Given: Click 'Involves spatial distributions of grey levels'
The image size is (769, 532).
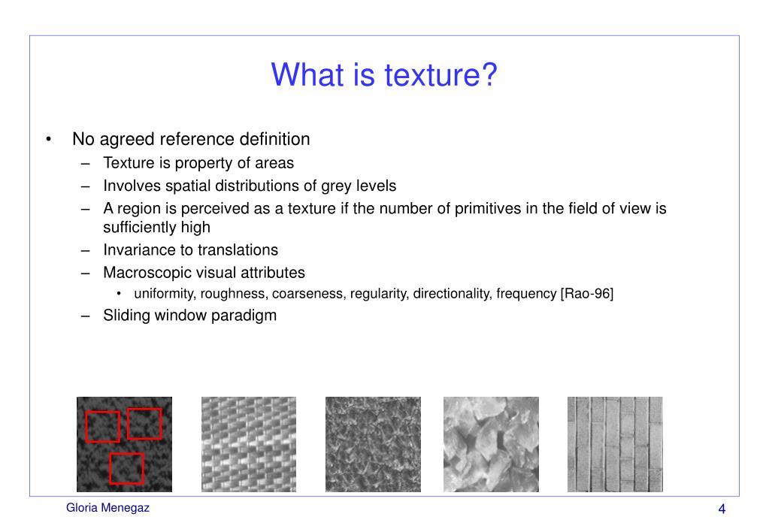Looking at the screenshot, I should coord(249,186).
